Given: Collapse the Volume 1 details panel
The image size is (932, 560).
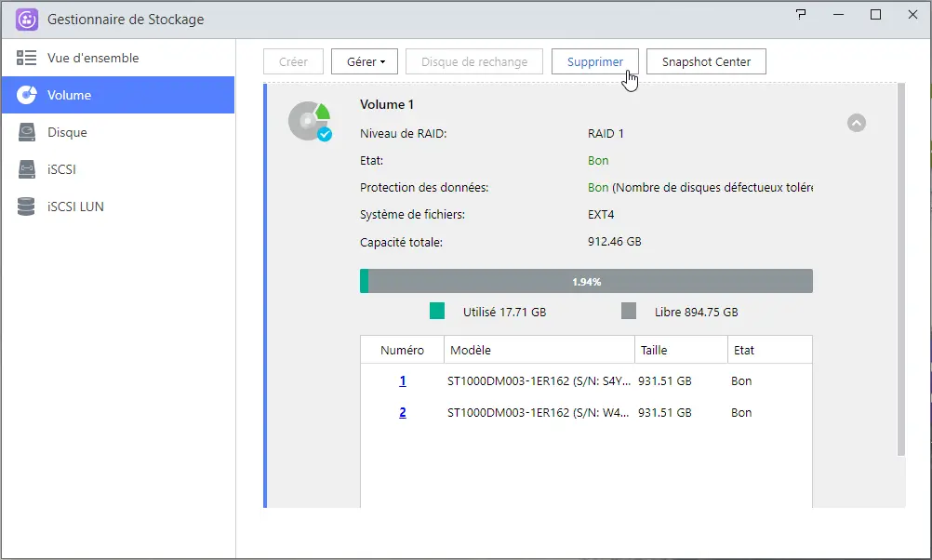Looking at the screenshot, I should pyautogui.click(x=856, y=122).
